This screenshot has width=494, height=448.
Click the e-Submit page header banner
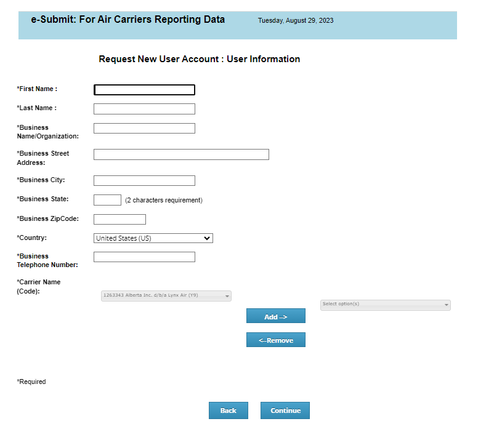237,25
